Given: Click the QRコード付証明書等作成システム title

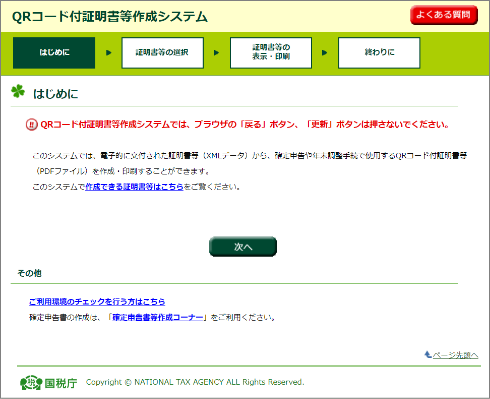Looking at the screenshot, I should (110, 17).
